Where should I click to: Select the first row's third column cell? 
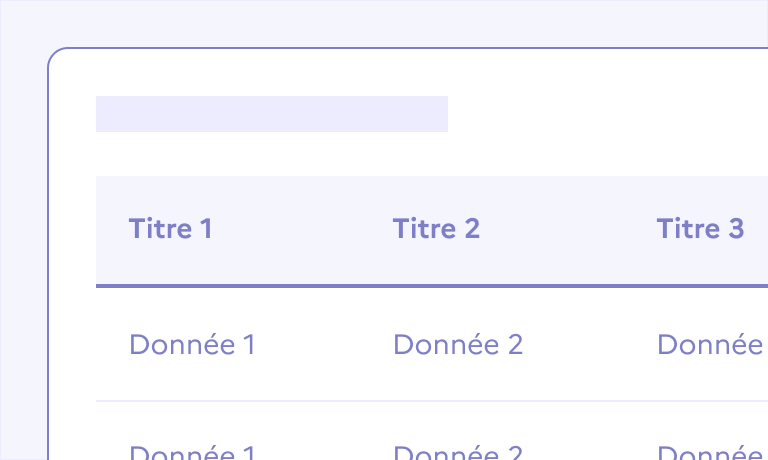710,345
